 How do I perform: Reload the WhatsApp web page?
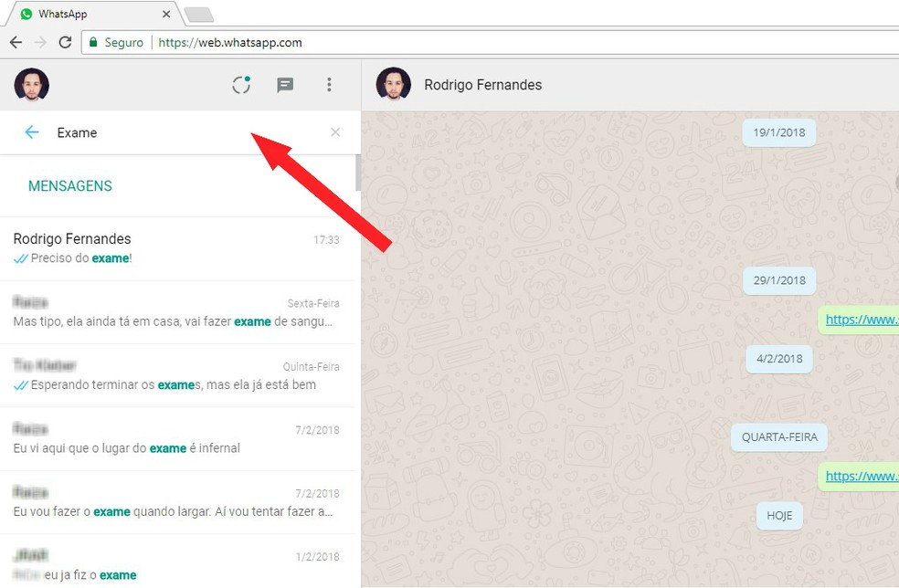tap(66, 42)
